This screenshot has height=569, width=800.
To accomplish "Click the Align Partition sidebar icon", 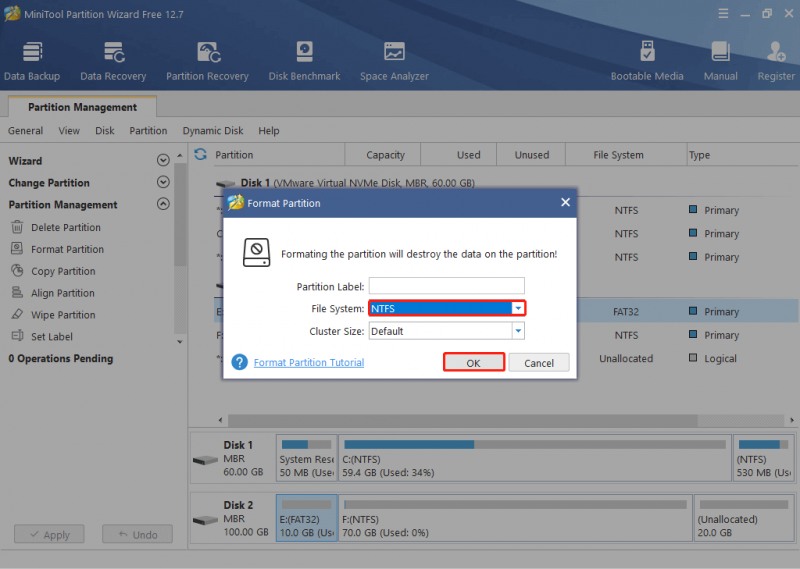I will [x=17, y=292].
